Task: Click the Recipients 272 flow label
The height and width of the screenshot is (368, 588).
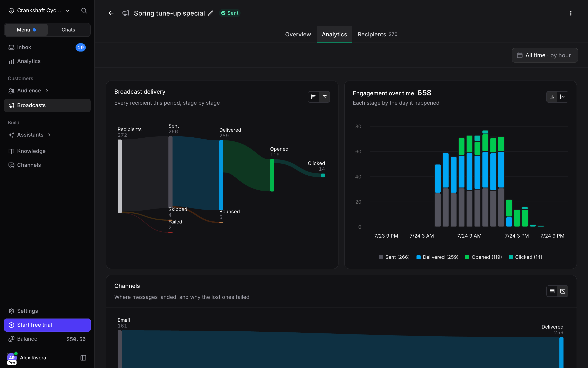Action: point(129,132)
